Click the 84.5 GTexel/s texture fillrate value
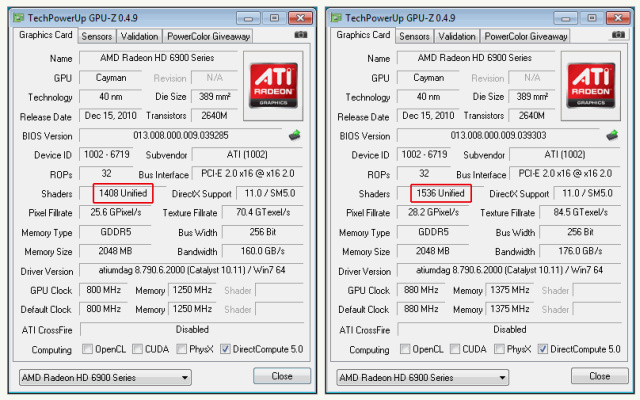The height and width of the screenshot is (400, 640). (x=580, y=212)
